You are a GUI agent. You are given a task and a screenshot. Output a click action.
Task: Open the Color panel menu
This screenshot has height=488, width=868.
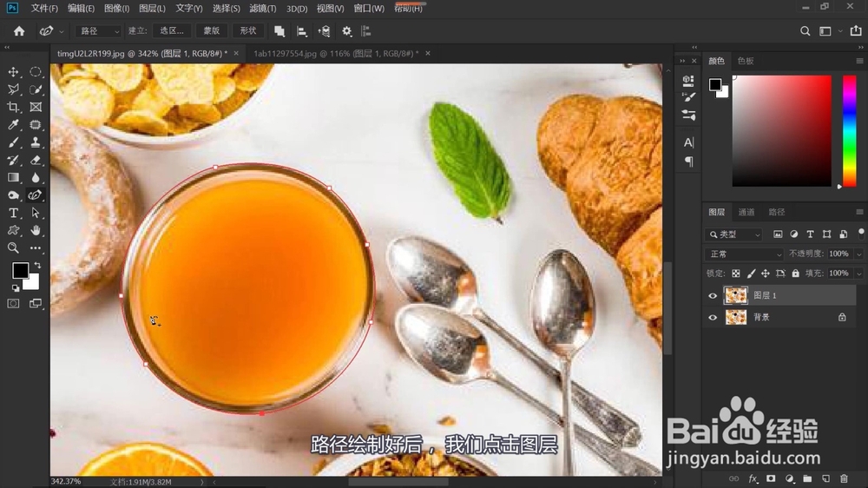[859, 61]
